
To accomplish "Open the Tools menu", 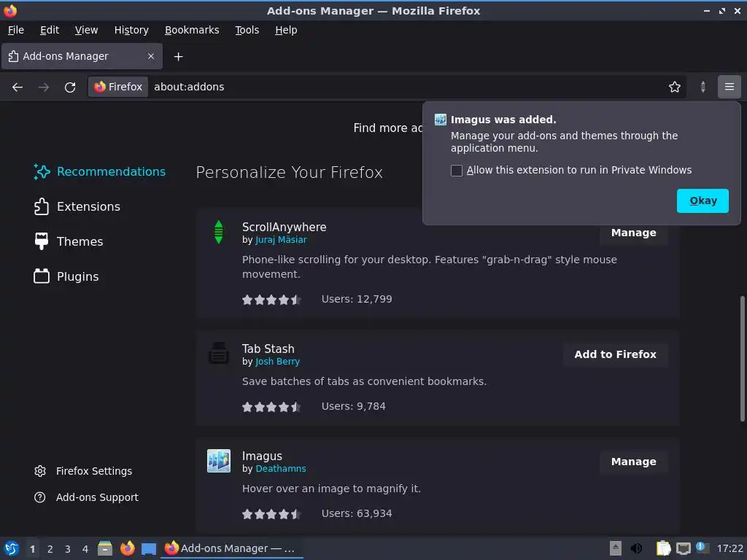I will 247,30.
